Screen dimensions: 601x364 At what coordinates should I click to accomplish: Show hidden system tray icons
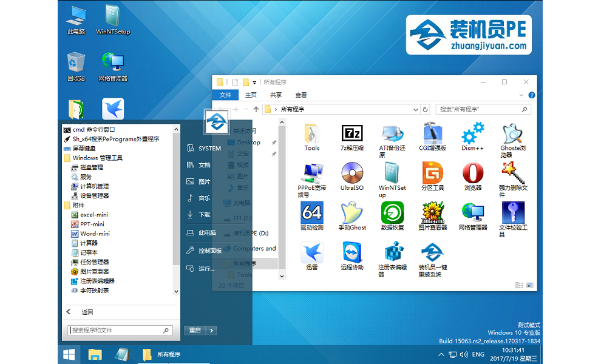[x=441, y=354]
